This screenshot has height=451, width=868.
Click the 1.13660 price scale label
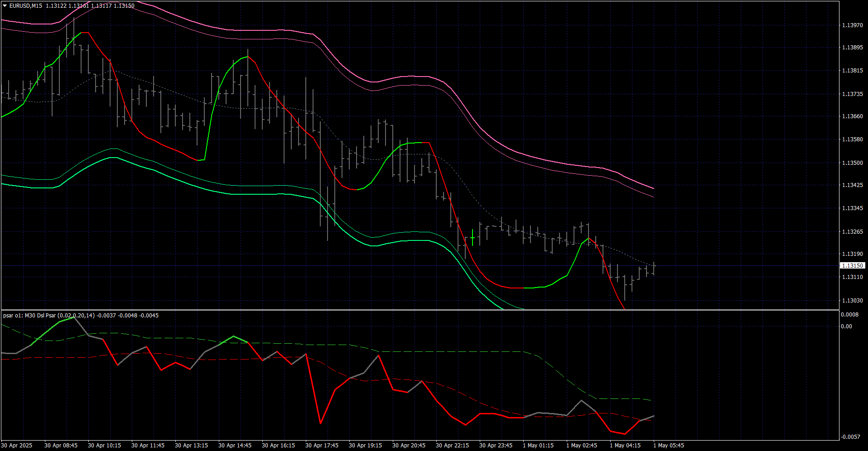click(x=852, y=116)
